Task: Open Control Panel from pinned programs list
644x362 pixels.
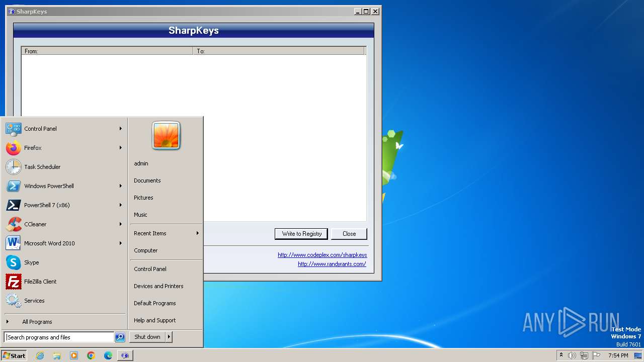Action: (x=64, y=129)
